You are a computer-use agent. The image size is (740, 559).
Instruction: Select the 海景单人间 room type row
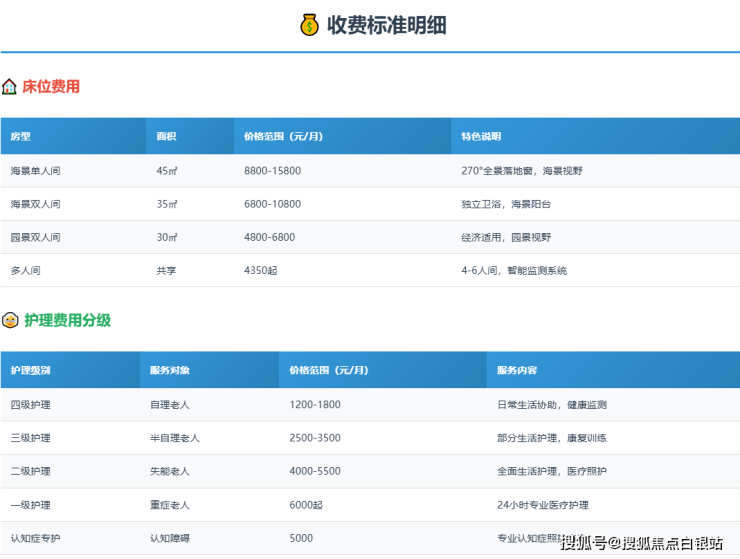click(35, 171)
